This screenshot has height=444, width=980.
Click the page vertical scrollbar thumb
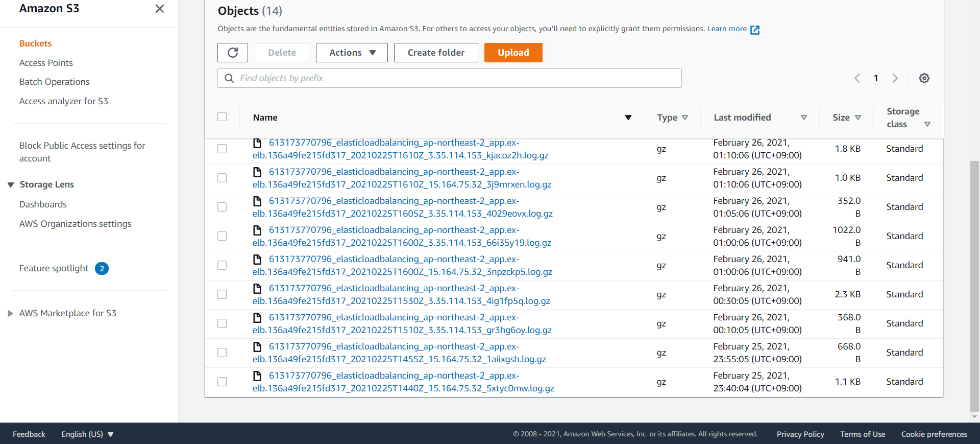click(974, 286)
